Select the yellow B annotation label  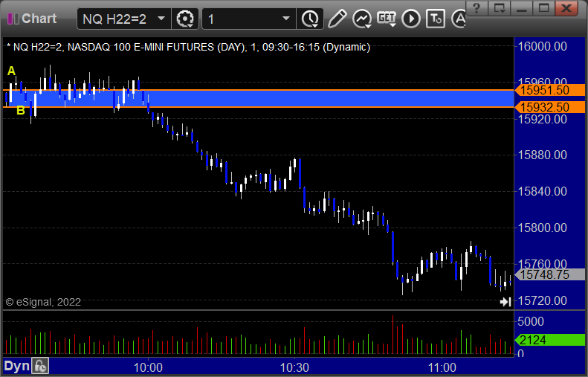[x=21, y=110]
